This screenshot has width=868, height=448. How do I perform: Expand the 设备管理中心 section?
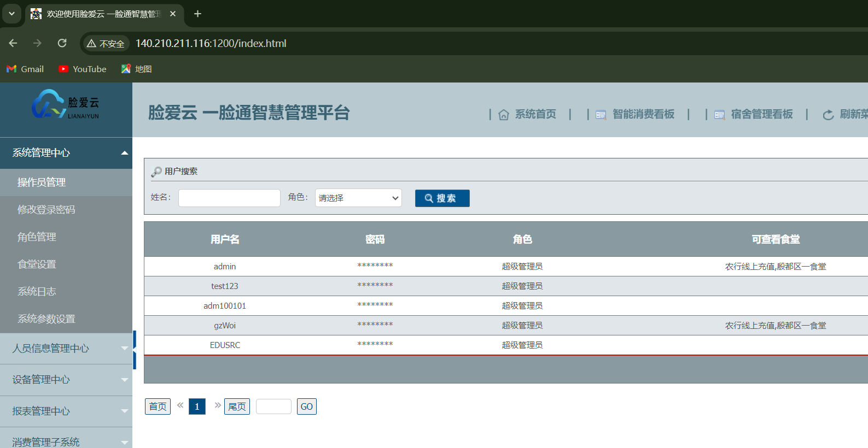66,380
